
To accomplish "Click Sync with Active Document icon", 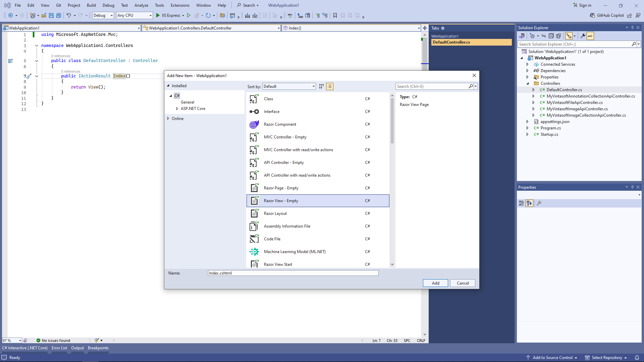I will [x=544, y=36].
